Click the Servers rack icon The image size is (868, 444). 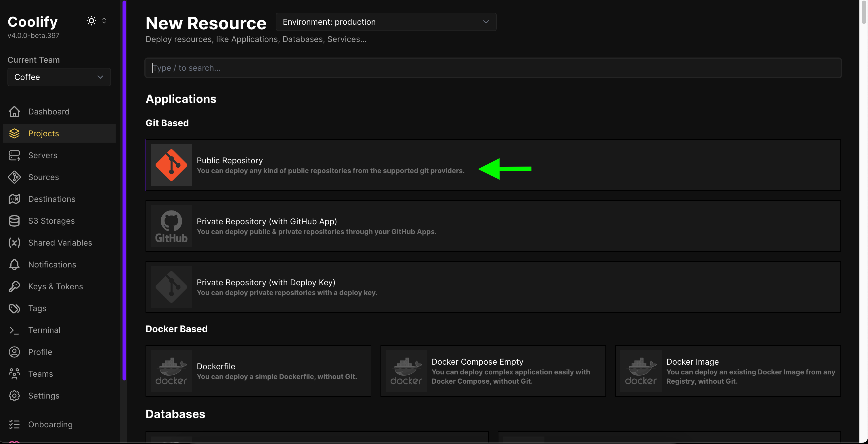(14, 155)
